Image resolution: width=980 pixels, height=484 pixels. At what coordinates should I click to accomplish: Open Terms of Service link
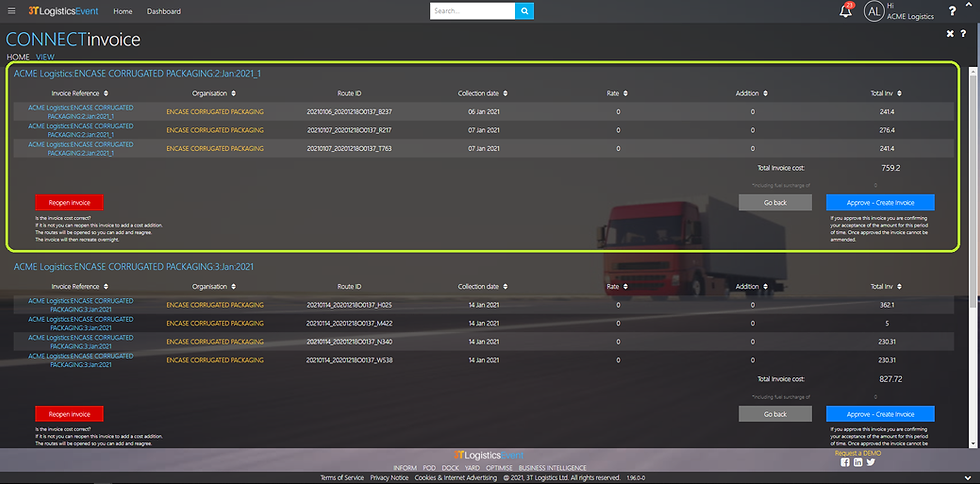(x=342, y=478)
